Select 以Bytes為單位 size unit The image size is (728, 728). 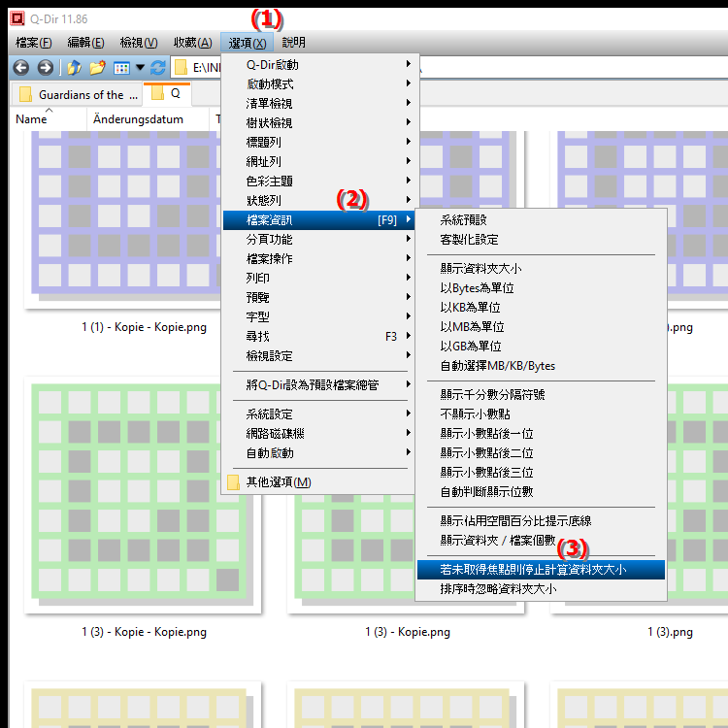(x=541, y=288)
